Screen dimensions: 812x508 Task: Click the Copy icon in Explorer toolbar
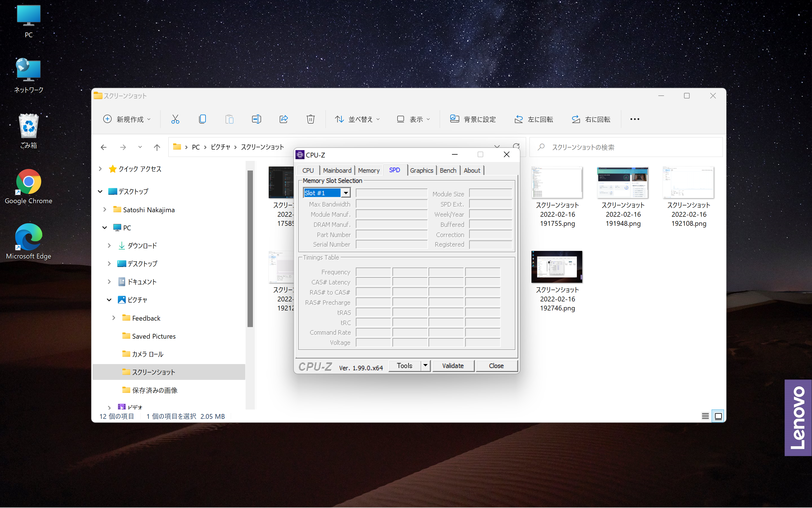click(202, 119)
